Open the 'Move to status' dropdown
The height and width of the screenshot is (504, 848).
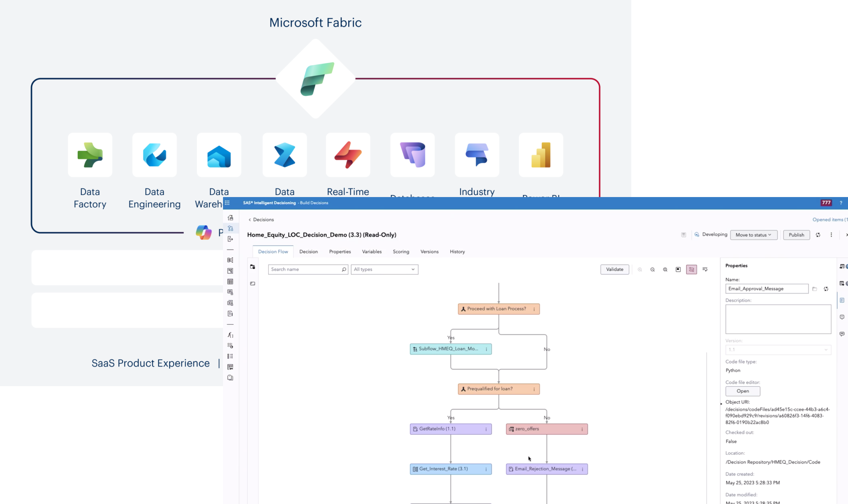pos(753,235)
